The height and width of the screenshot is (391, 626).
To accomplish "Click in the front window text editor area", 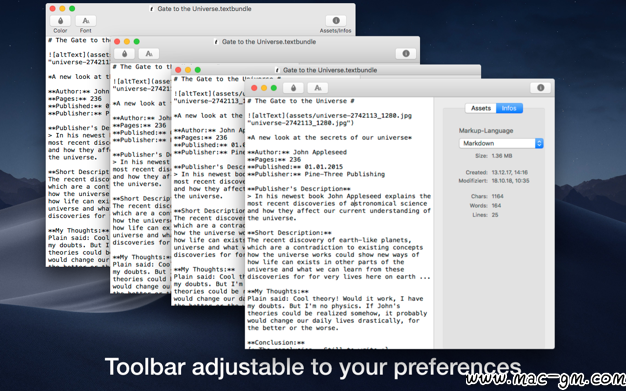I will 339,223.
